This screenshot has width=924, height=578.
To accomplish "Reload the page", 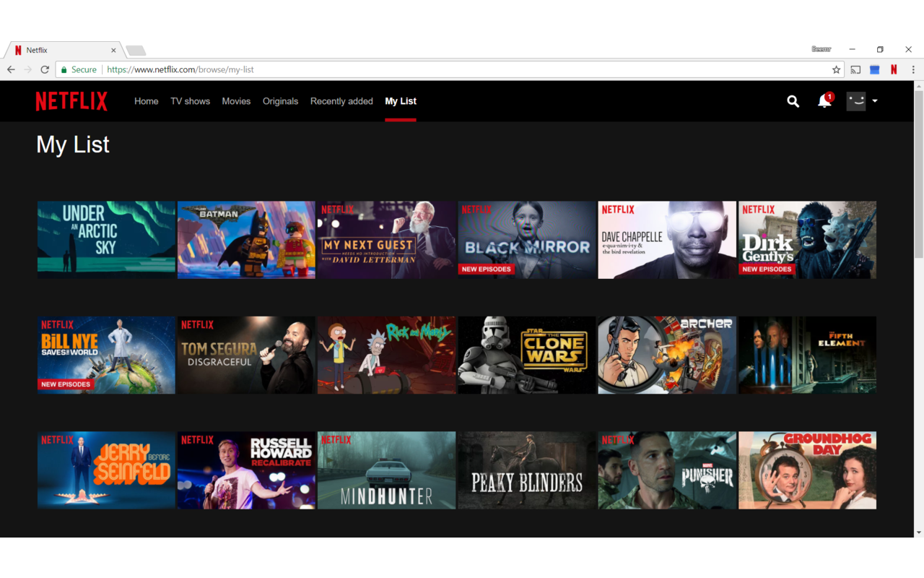I will pyautogui.click(x=45, y=69).
